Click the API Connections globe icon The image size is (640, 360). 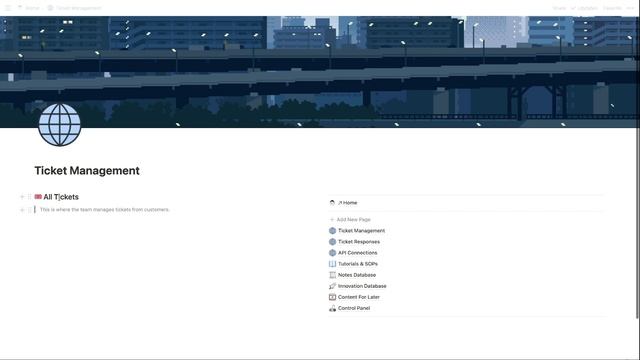click(332, 253)
